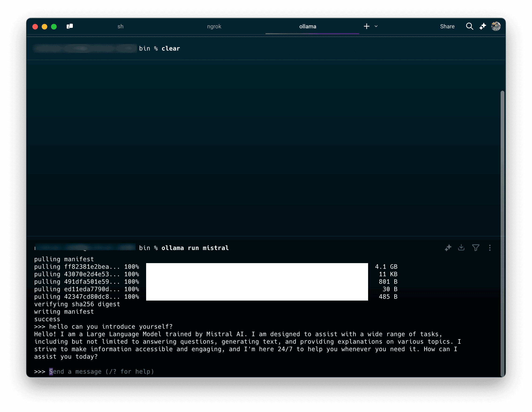Image resolution: width=532 pixels, height=412 pixels.
Task: Focus the Send a message input prompt
Action: point(102,372)
